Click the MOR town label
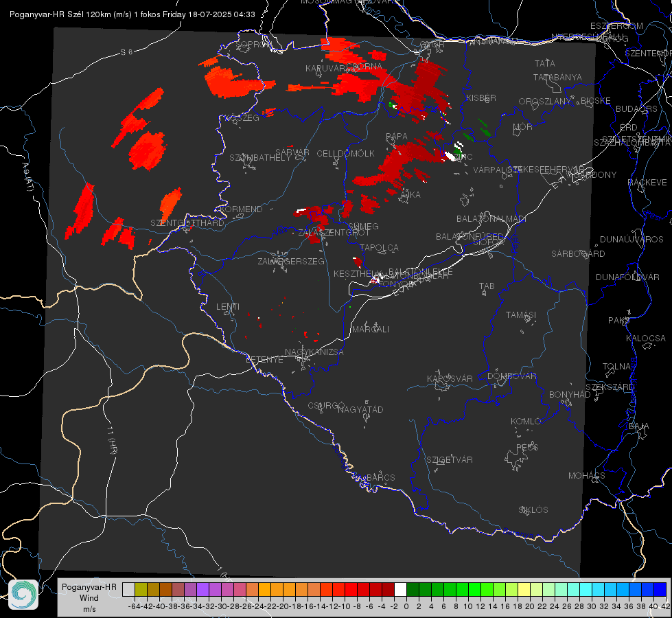672x618 pixels. [x=523, y=127]
